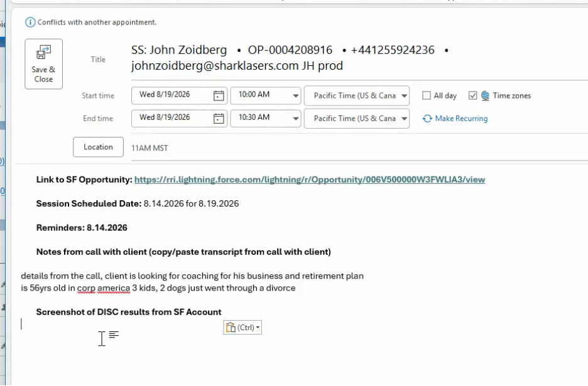Open the start date calendar picker

pos(219,95)
